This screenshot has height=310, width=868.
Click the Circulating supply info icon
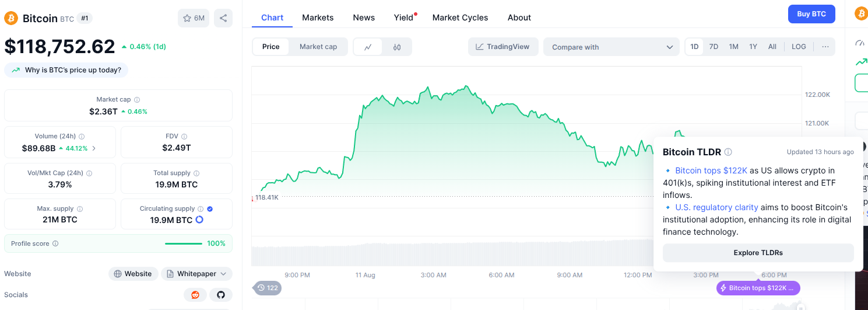pyautogui.click(x=201, y=209)
